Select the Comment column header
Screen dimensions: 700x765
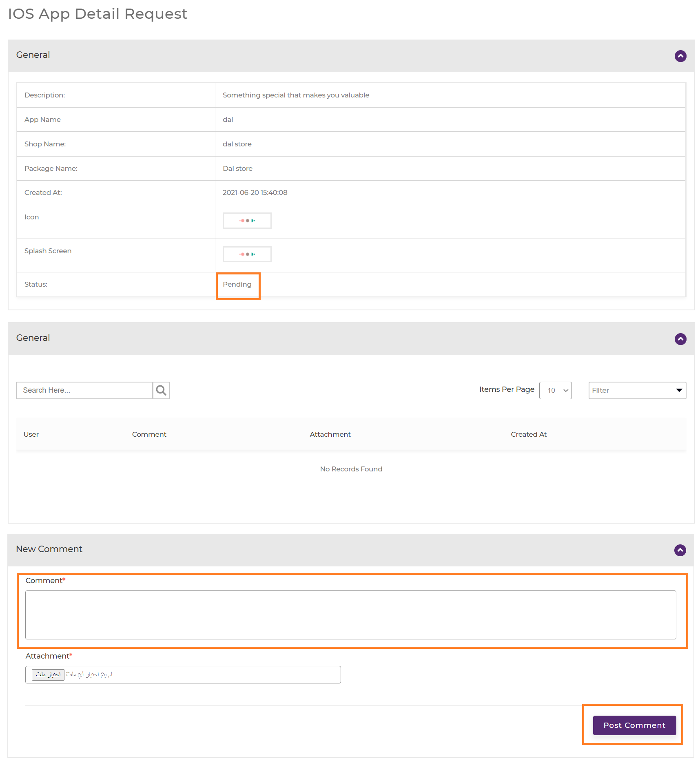pyautogui.click(x=149, y=434)
